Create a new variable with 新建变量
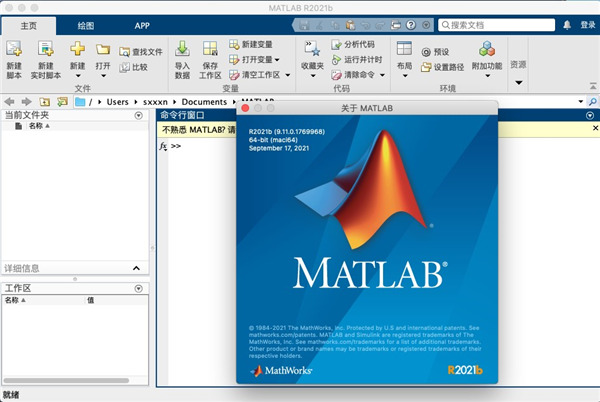The height and width of the screenshot is (402, 600). 251,44
